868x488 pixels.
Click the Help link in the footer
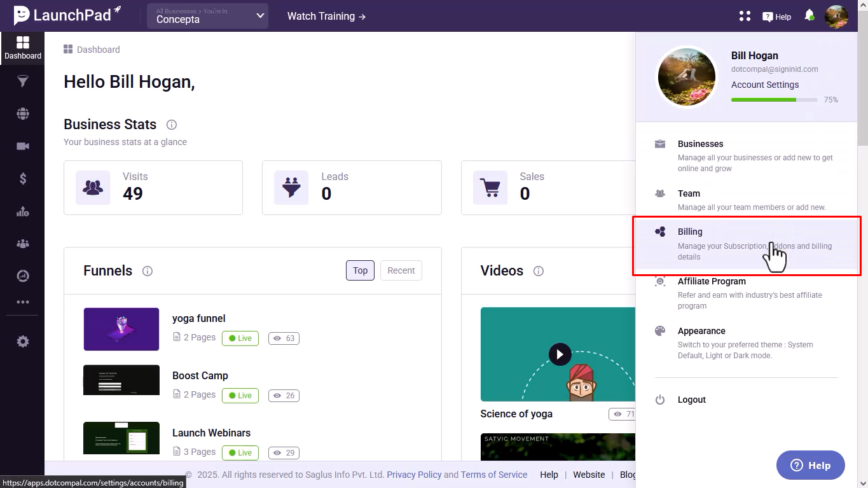549,475
